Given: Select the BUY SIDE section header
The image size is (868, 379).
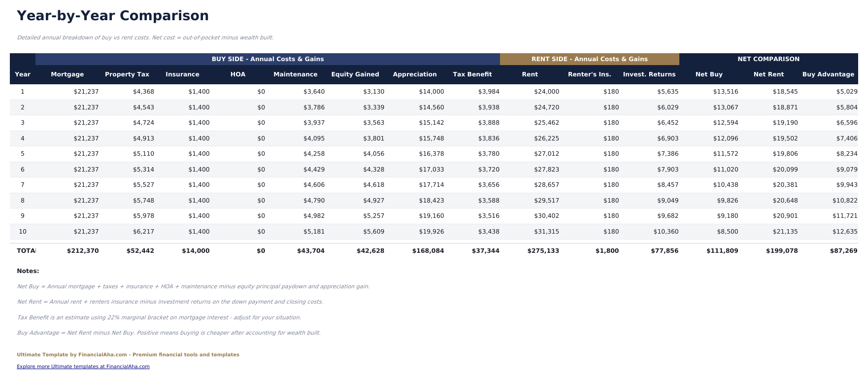Looking at the screenshot, I should [x=267, y=59].
